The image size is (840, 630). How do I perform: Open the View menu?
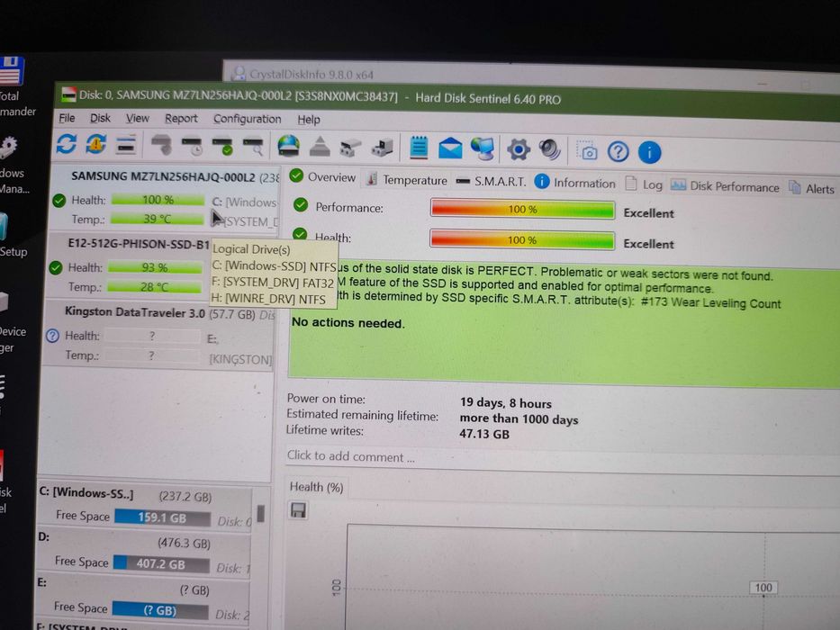(137, 119)
